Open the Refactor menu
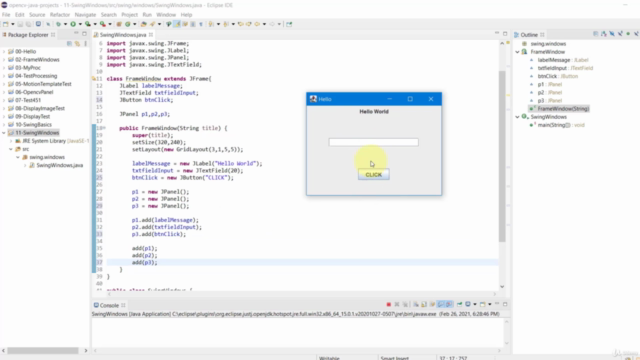Screen dimensions: 640x360 click(60, 15)
